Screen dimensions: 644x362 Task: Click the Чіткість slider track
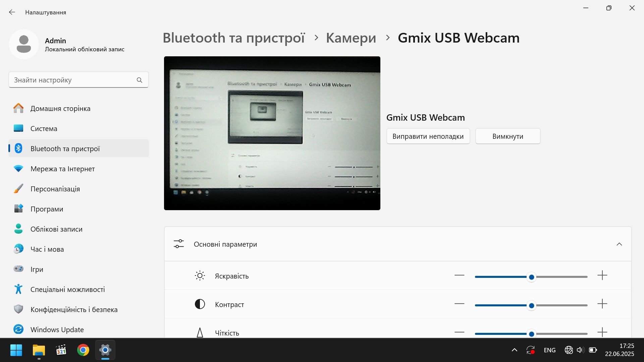click(x=531, y=334)
